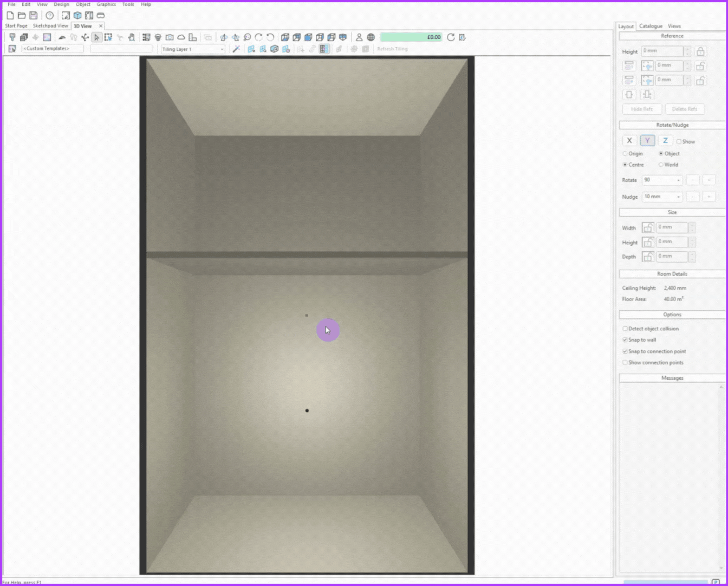Click the Custom Templates field
The width and height of the screenshot is (728, 586).
pos(53,49)
